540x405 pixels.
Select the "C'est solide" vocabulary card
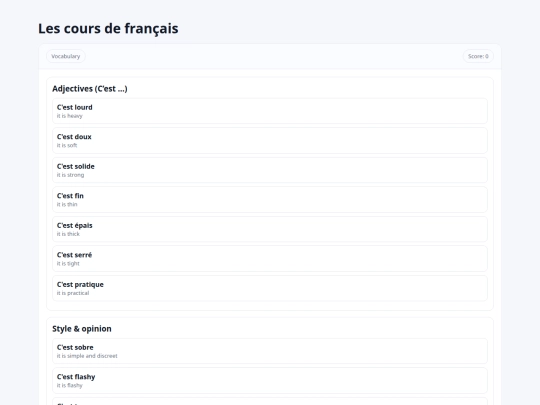coord(270,170)
